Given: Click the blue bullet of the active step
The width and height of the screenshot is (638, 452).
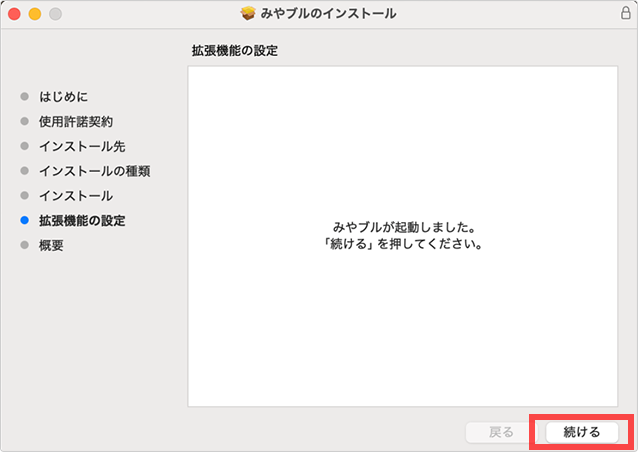Looking at the screenshot, I should coord(24,221).
